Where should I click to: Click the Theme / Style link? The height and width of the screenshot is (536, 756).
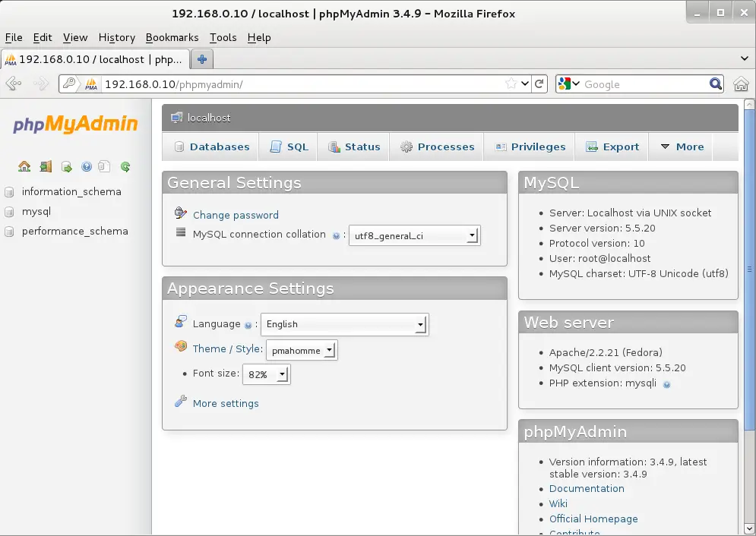point(227,348)
